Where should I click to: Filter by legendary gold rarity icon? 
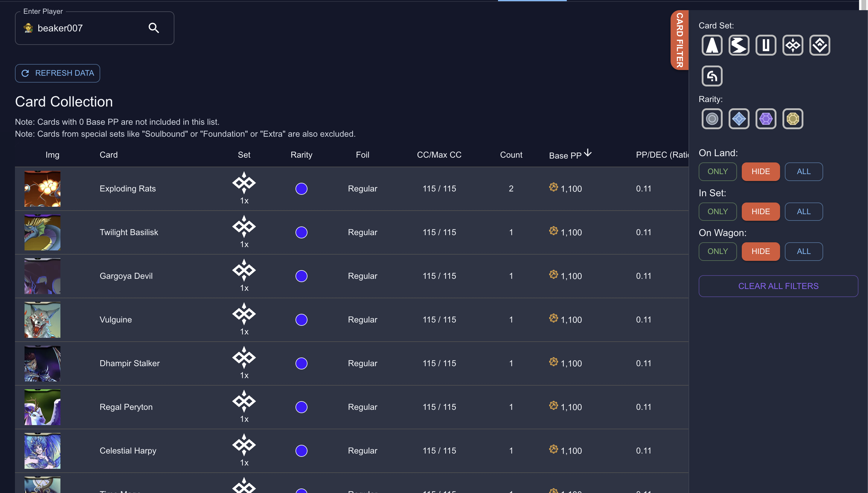pos(793,119)
